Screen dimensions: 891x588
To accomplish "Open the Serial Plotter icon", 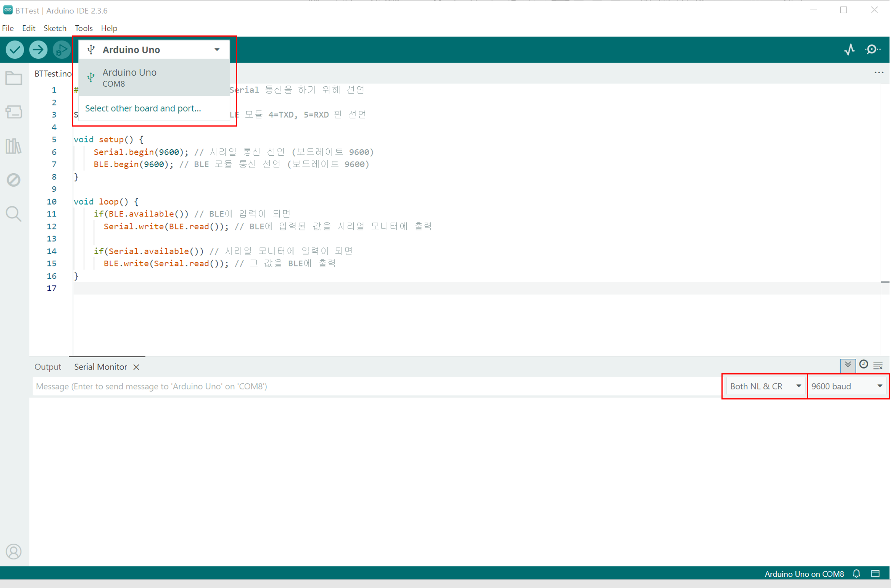I will point(850,50).
